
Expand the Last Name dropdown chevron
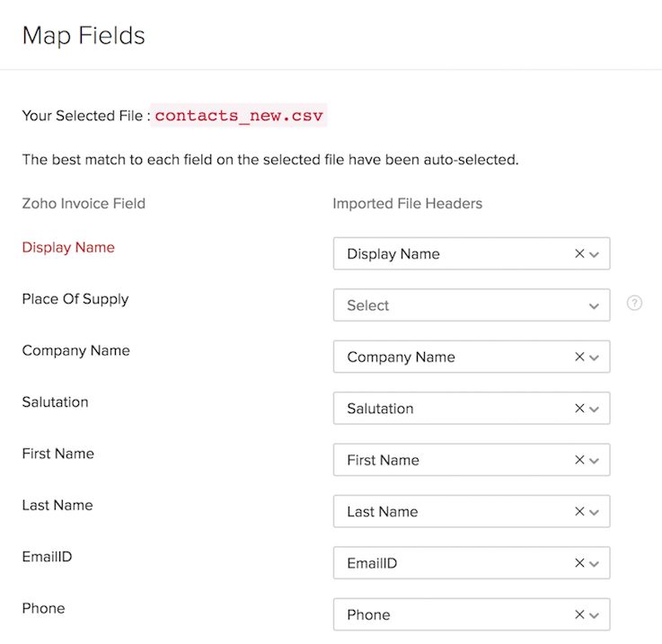(x=595, y=512)
